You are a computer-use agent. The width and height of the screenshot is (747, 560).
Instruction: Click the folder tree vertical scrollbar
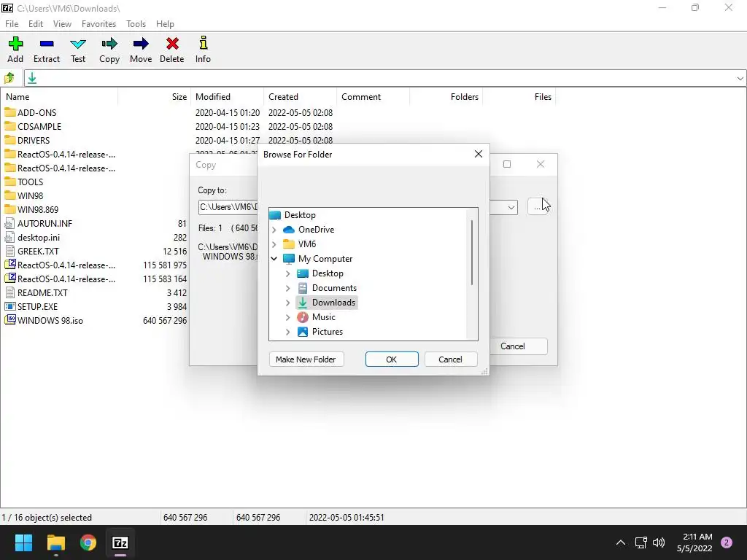[x=472, y=252]
